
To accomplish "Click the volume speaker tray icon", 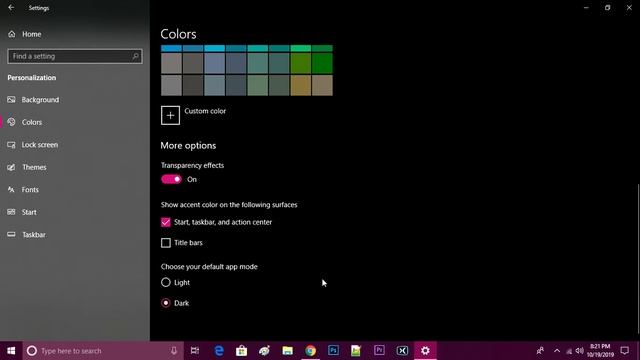I will pyautogui.click(x=579, y=351).
